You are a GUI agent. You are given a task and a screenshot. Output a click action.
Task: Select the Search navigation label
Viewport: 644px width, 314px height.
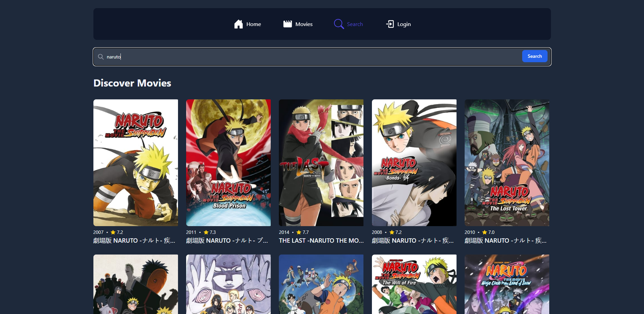coord(355,24)
